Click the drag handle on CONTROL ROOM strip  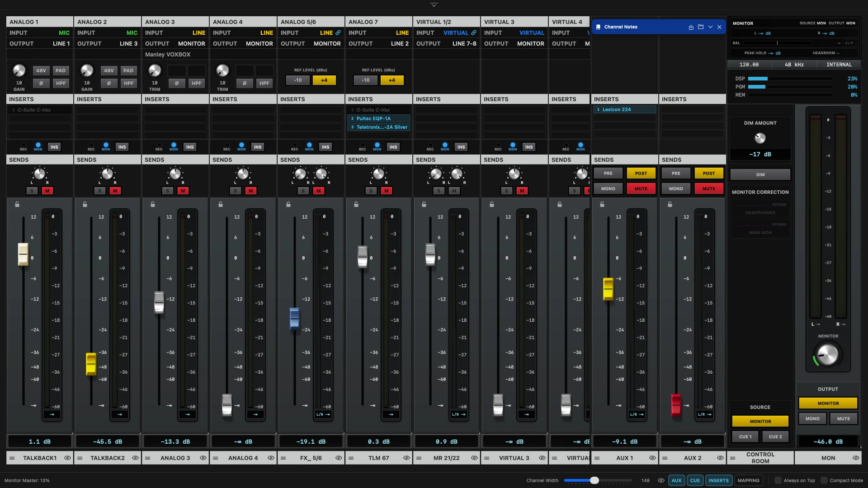[x=733, y=458]
